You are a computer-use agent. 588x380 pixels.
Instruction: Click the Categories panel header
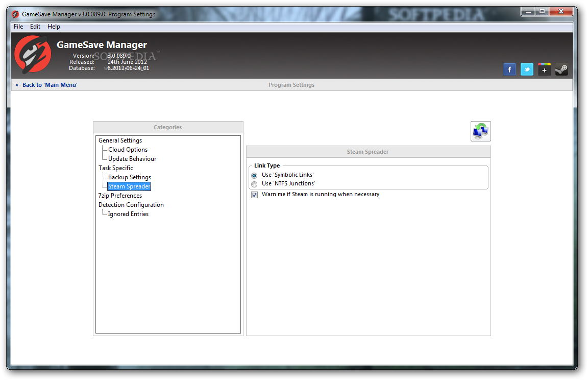click(167, 127)
